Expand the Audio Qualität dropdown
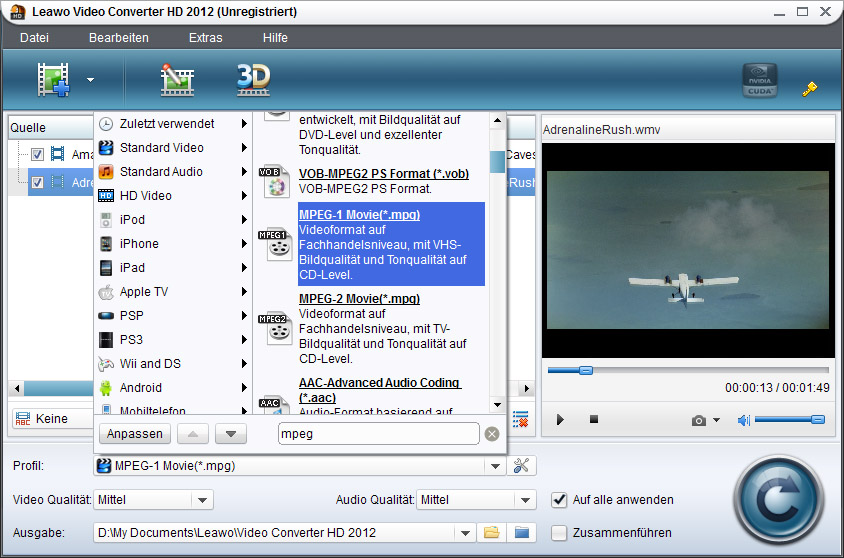The height and width of the screenshot is (558, 844). point(526,499)
